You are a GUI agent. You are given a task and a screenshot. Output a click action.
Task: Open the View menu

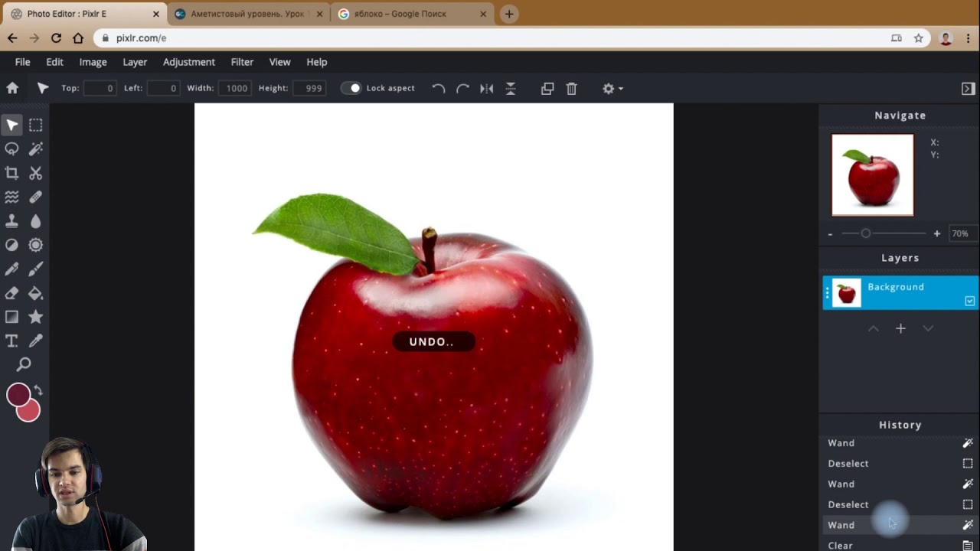point(279,62)
